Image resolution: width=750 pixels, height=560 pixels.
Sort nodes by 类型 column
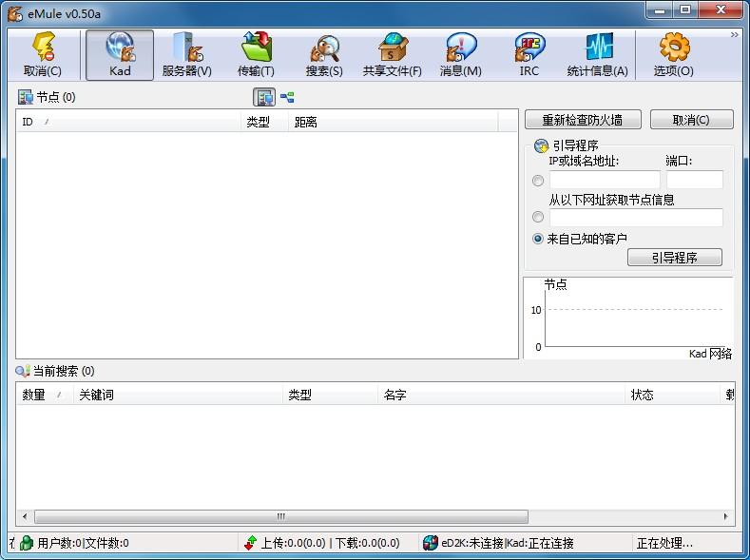[x=265, y=122]
